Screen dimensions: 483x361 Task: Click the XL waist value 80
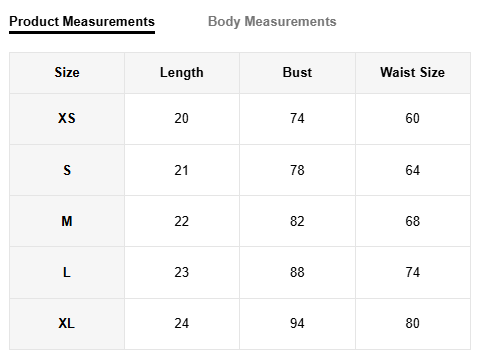(413, 323)
